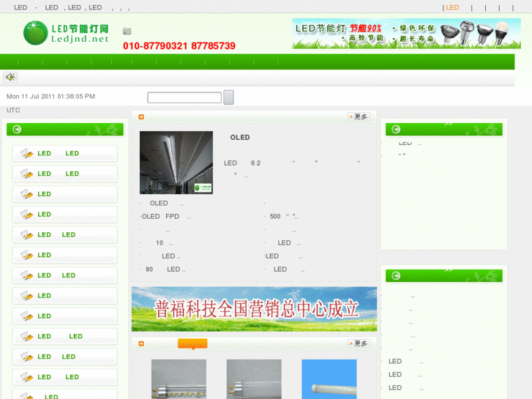Open the office ceiling lighting news photo
This screenshot has height=399, width=532.
tap(176, 163)
